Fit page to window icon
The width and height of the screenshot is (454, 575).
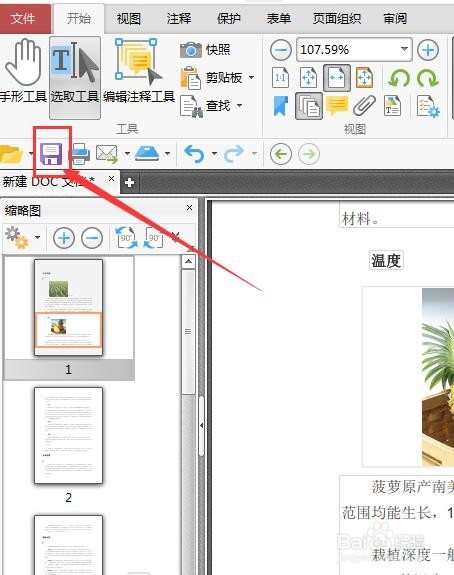(x=308, y=78)
